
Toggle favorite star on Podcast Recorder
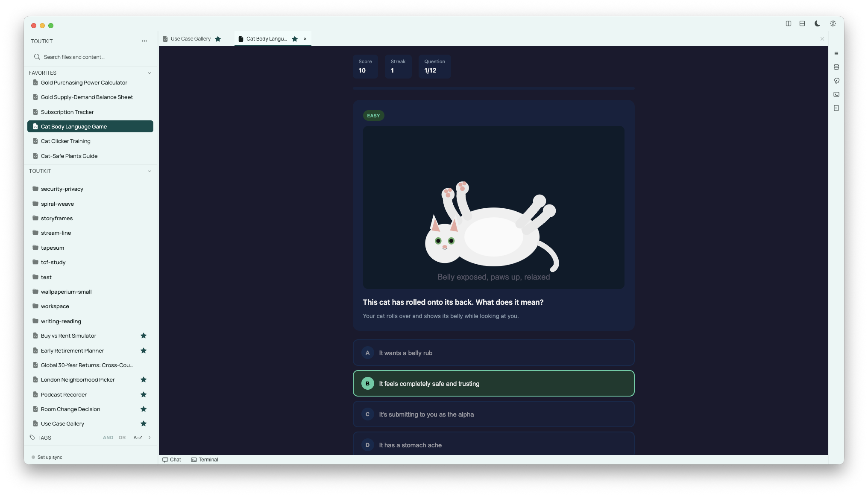click(x=144, y=394)
